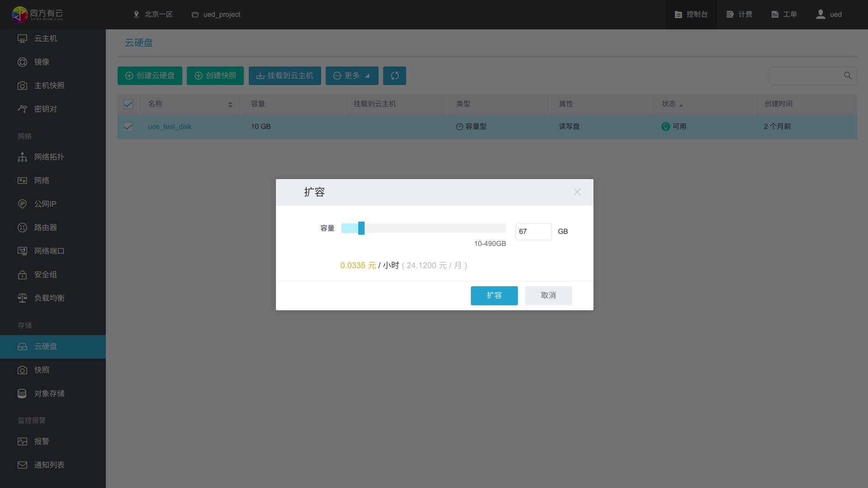
Task: Open 北京一区 region selector
Action: pos(153,14)
